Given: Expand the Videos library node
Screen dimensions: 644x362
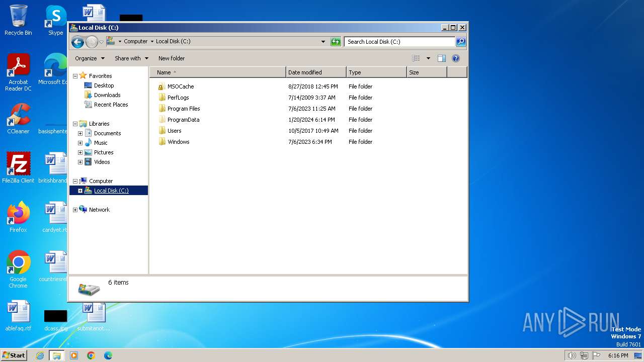Looking at the screenshot, I should click(80, 162).
